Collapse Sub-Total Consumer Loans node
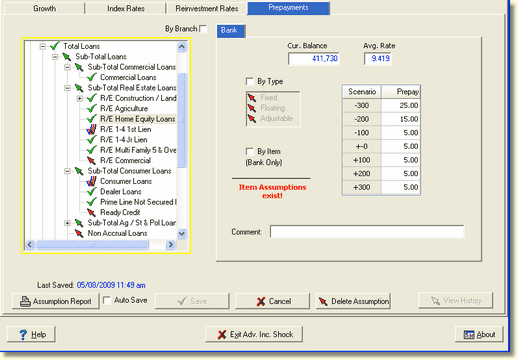The image size is (518, 360). pyautogui.click(x=67, y=171)
